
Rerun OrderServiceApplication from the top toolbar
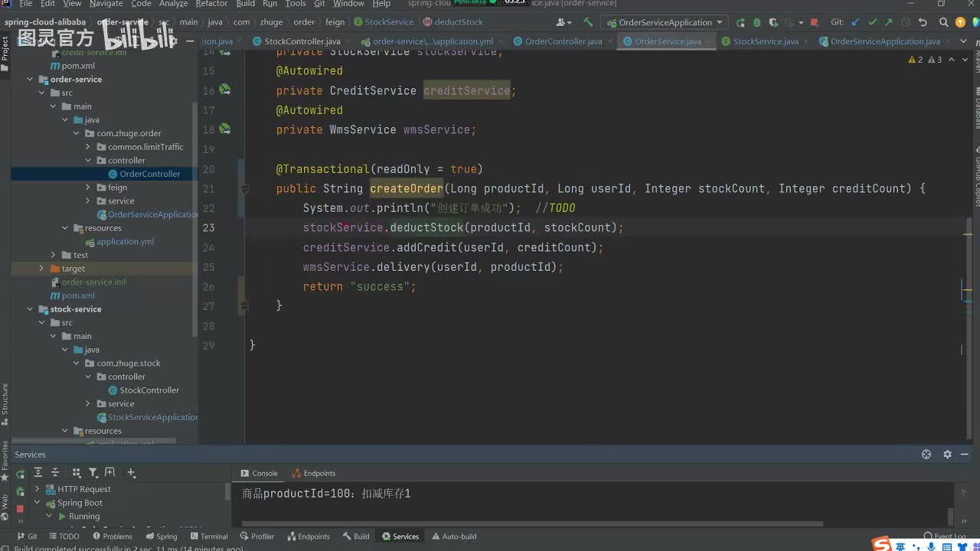(x=740, y=22)
